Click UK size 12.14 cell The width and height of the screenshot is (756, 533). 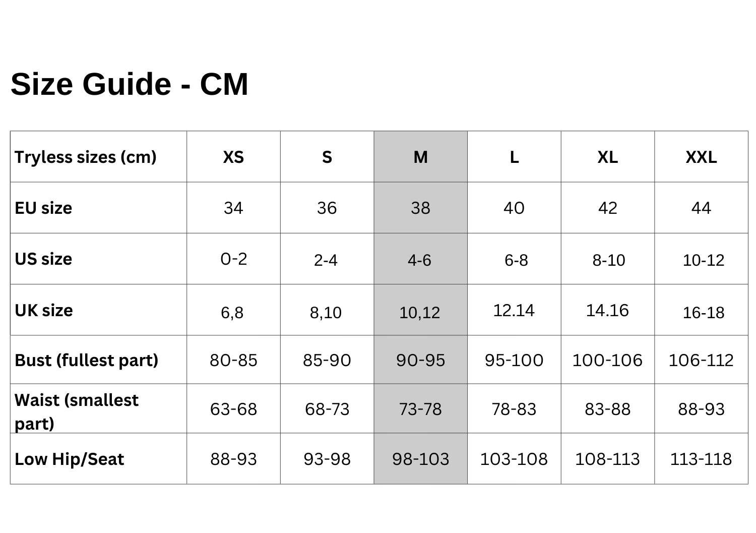tap(514, 310)
